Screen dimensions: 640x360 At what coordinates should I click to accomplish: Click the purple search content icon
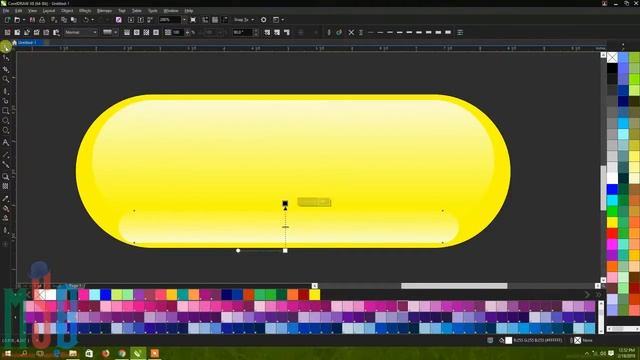(x=118, y=20)
